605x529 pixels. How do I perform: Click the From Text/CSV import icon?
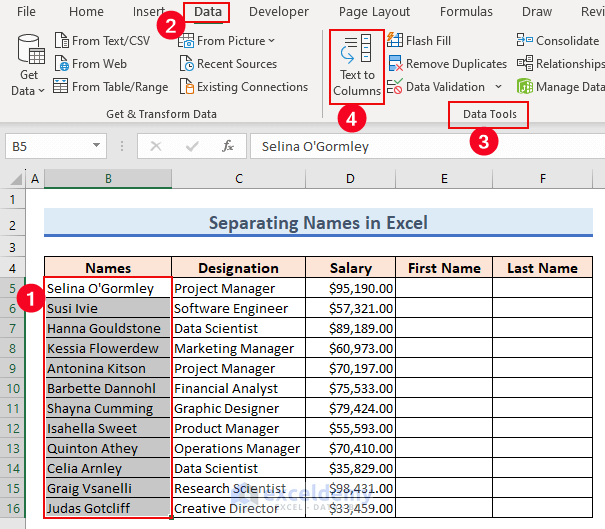(61, 41)
